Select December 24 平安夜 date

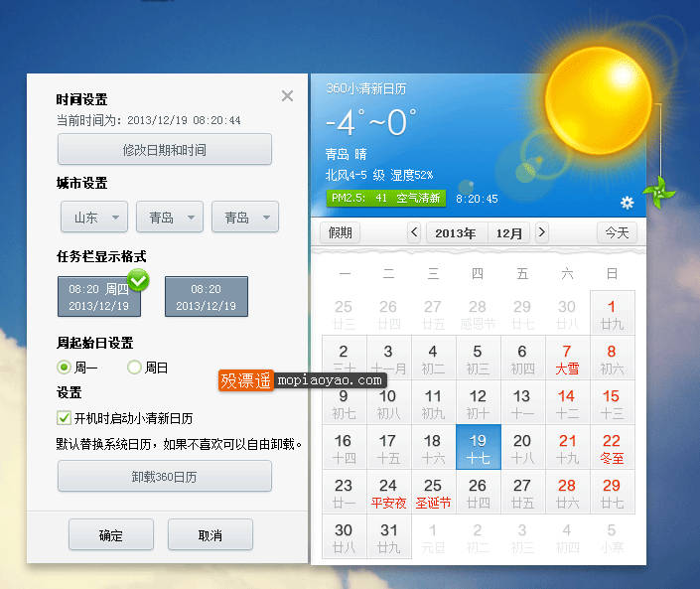tap(389, 492)
